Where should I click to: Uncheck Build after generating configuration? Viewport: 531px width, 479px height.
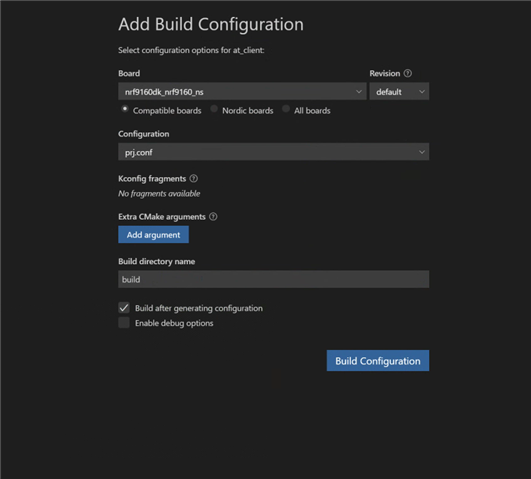(x=124, y=308)
